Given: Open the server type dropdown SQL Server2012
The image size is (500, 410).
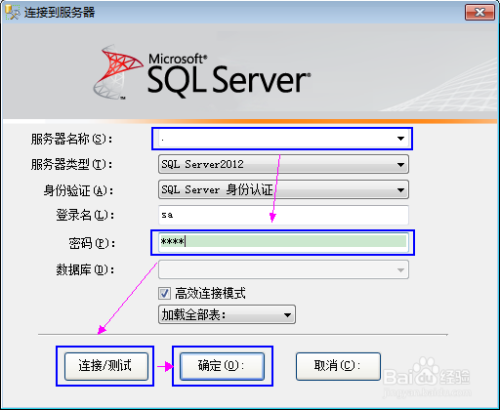Looking at the screenshot, I should pos(283,164).
